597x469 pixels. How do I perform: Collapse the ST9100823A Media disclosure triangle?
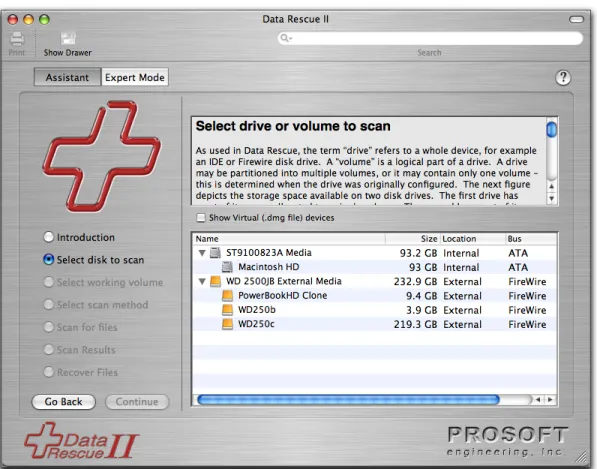(x=202, y=253)
